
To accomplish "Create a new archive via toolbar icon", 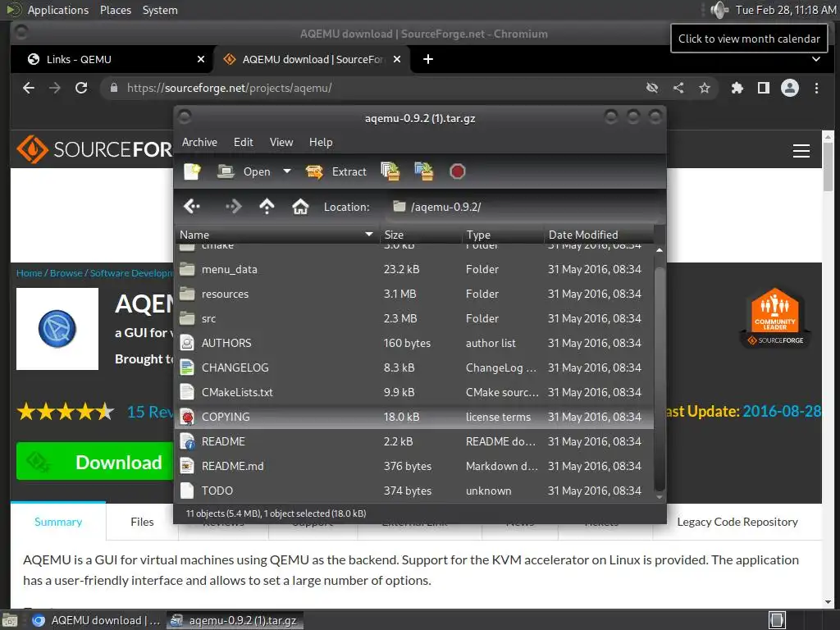I will coord(192,171).
